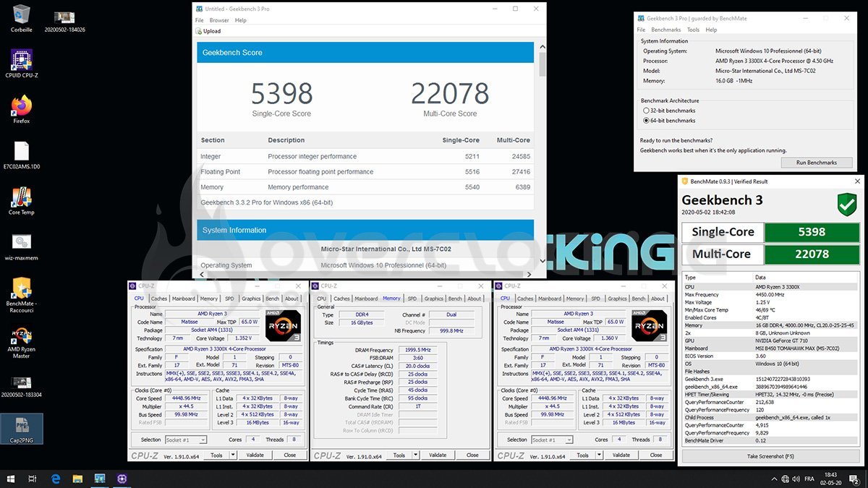Open the BenchMate - Raccourci shortcut
This screenshot has height=488, width=868.
[x=22, y=295]
